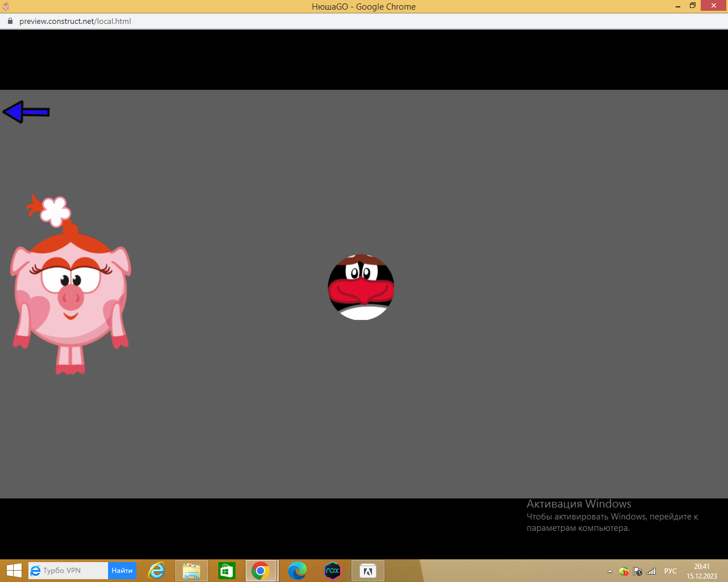Open the Action Center flag icon
Screen dimensions: 728x582
(x=638, y=571)
